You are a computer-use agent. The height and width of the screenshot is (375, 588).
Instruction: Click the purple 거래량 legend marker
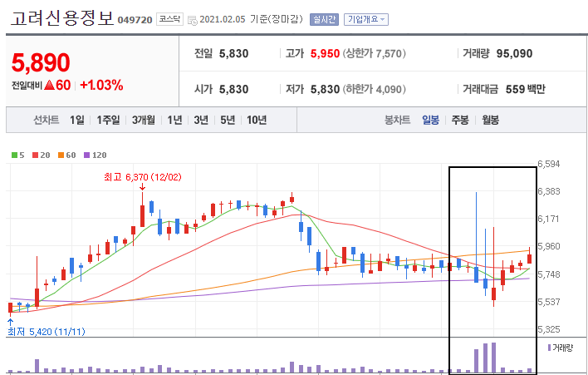[x=549, y=348]
